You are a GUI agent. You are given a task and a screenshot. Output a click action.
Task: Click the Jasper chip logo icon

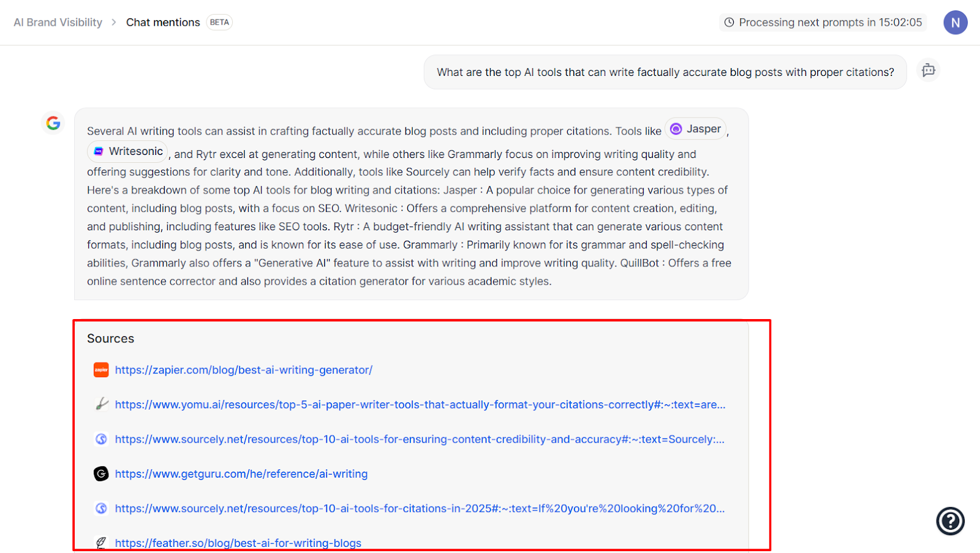pyautogui.click(x=676, y=129)
